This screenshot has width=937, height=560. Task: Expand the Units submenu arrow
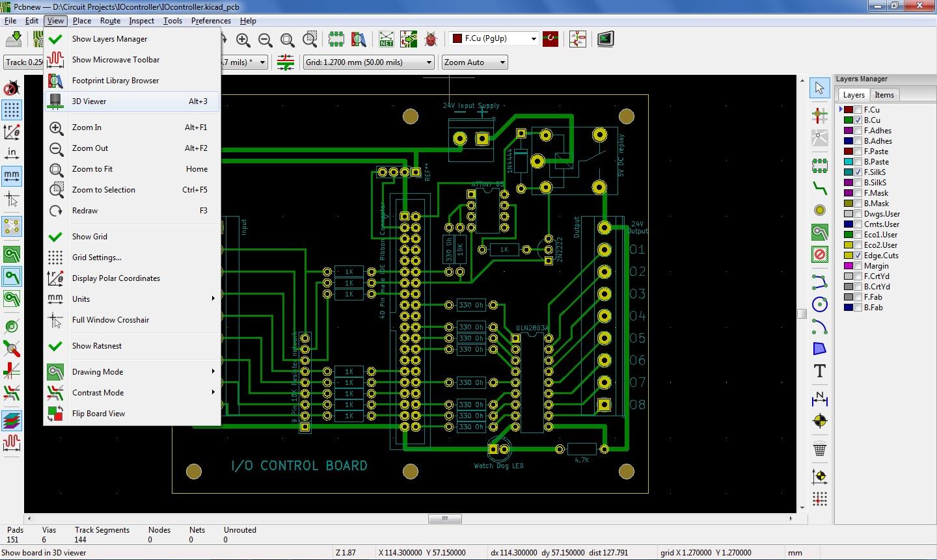point(213,299)
